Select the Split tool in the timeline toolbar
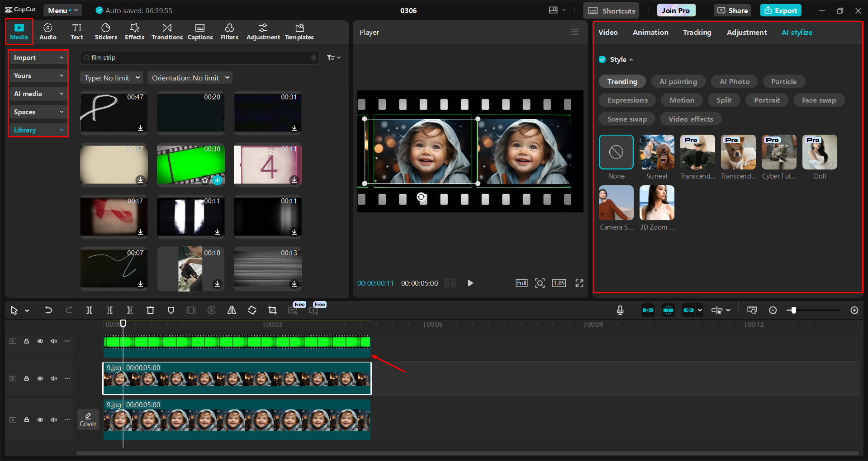Viewport: 868px width, 461px height. point(89,310)
